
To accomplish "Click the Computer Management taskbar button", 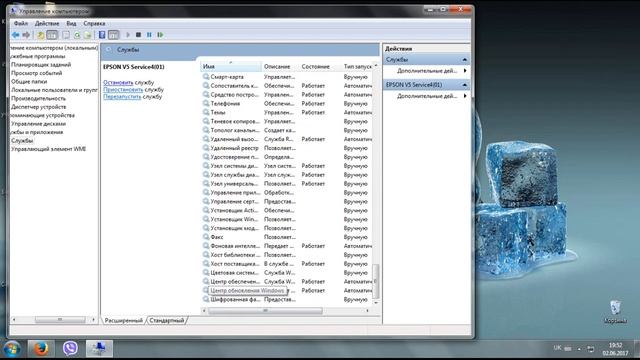I will point(99,349).
